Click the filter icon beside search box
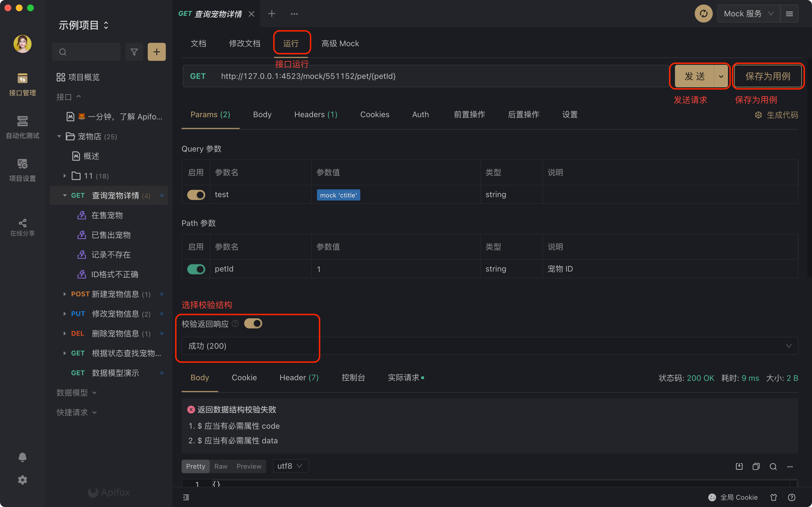The image size is (812, 507). click(x=134, y=52)
